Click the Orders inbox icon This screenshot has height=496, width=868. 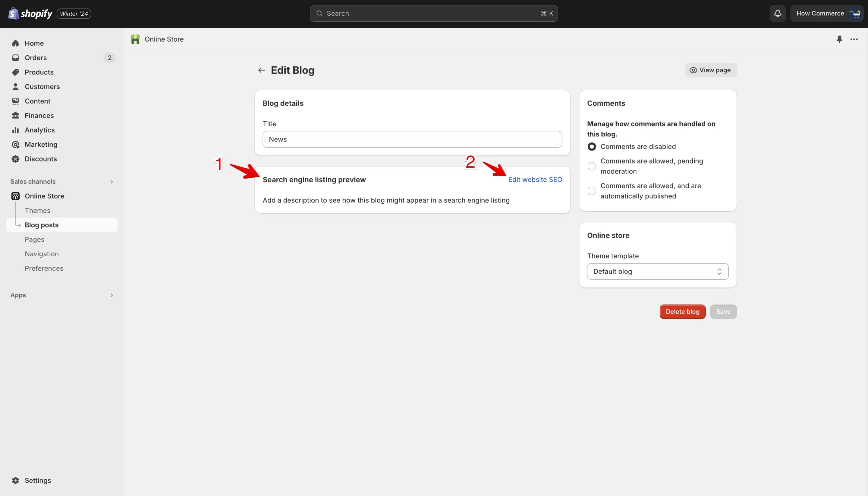15,58
